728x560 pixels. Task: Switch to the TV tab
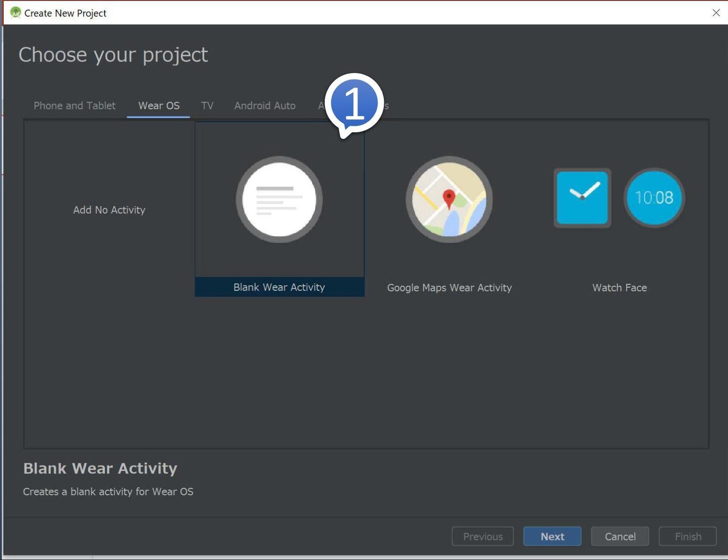(207, 105)
